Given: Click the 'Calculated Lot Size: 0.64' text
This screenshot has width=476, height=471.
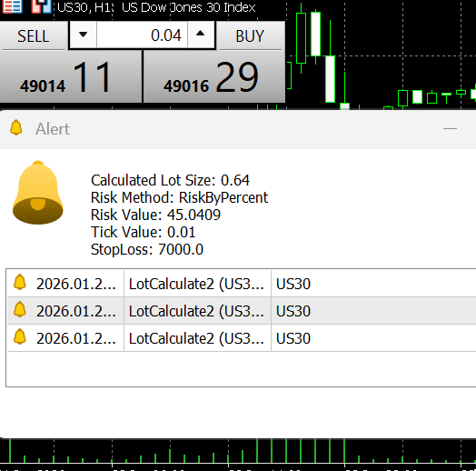Looking at the screenshot, I should [x=170, y=181].
